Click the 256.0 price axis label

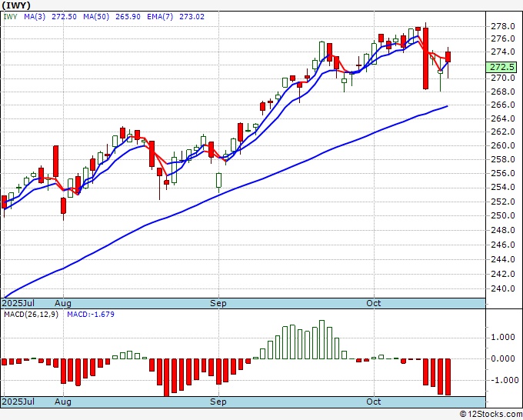click(503, 173)
